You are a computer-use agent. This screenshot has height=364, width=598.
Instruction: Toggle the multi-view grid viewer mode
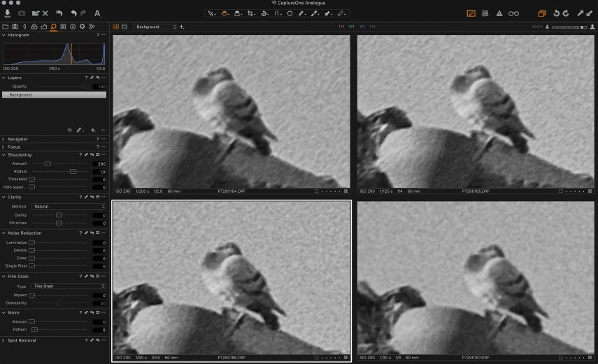point(116,27)
